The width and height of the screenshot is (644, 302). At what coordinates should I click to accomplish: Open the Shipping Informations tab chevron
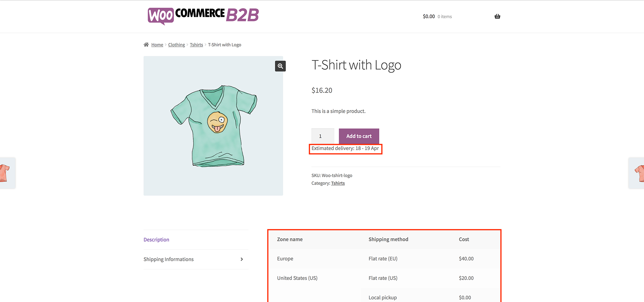[x=241, y=259]
